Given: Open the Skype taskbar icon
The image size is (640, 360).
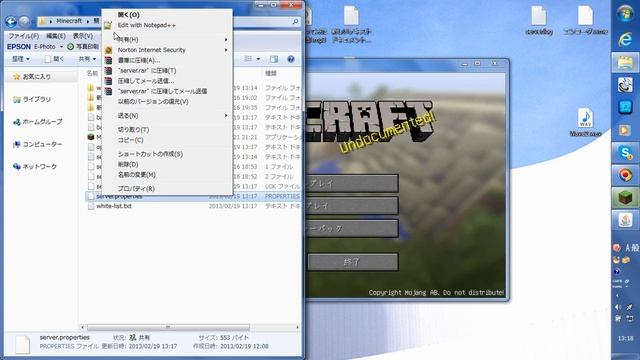Looking at the screenshot, I should [x=625, y=153].
